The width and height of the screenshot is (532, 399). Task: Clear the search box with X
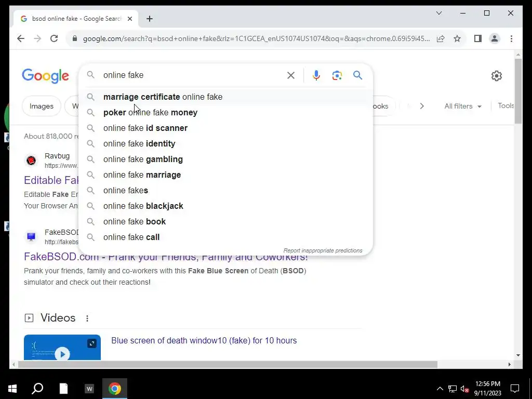tap(291, 75)
